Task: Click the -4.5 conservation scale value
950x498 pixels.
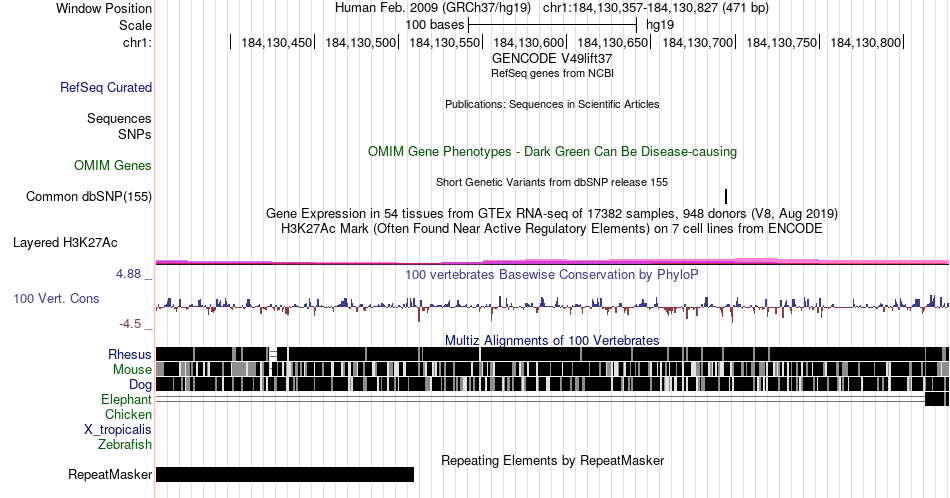Action: pyautogui.click(x=130, y=324)
